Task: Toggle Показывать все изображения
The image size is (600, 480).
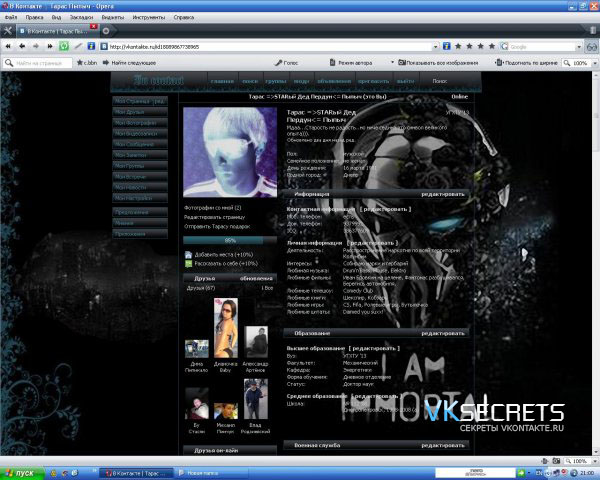Action: coord(439,62)
